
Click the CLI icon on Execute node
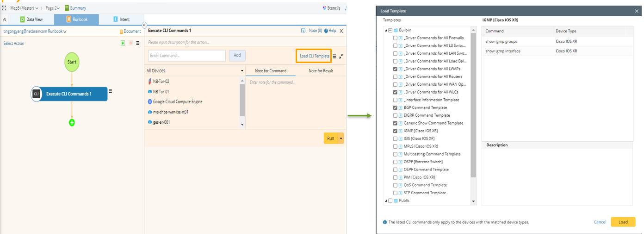point(37,94)
